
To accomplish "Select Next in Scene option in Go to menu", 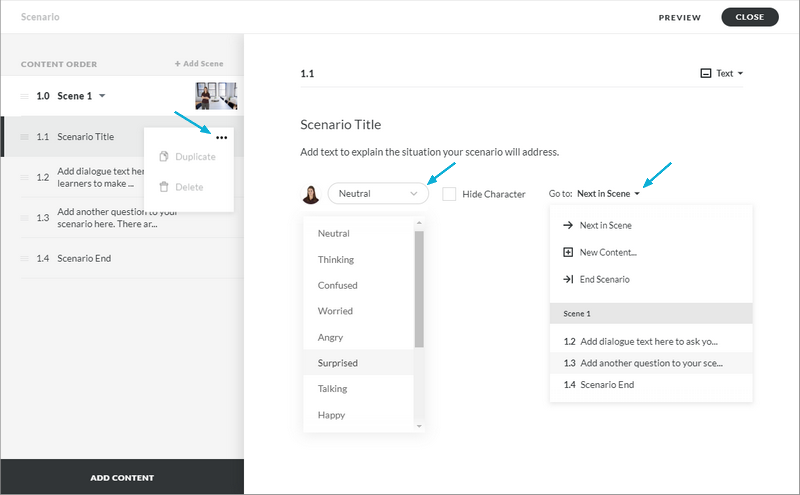I will 651,225.
